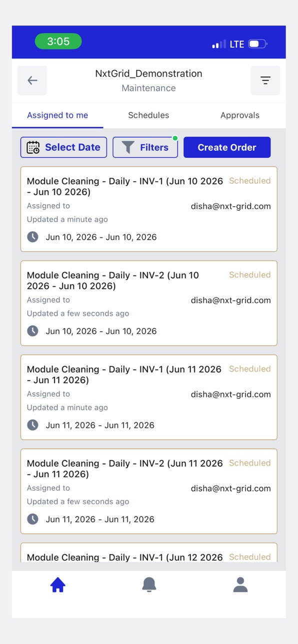Tap the back arrow icon
Screen dimensions: 298x644
pyautogui.click(x=32, y=80)
